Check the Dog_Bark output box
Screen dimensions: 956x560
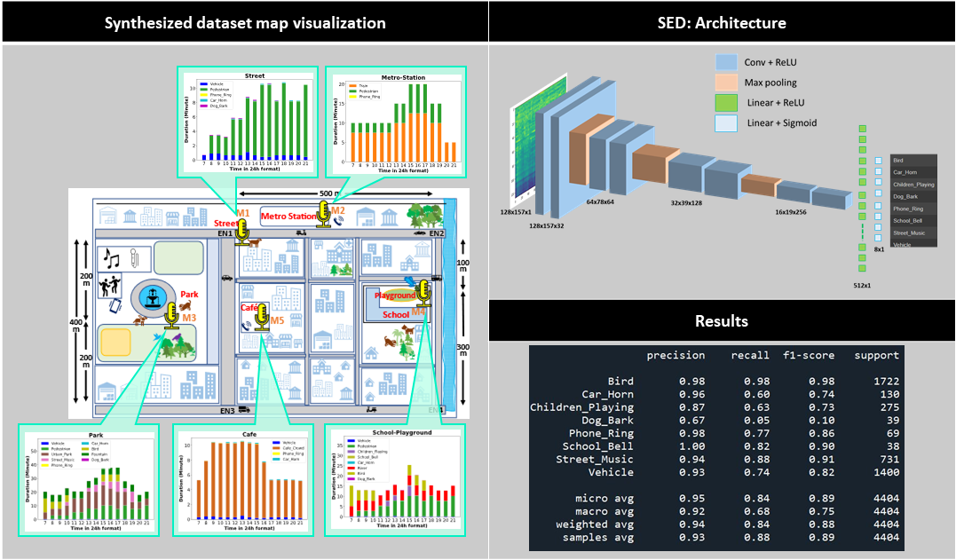878,193
